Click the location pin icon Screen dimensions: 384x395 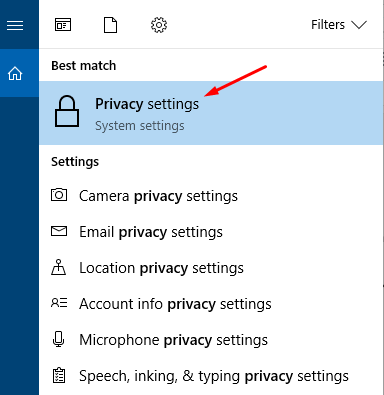tap(59, 267)
